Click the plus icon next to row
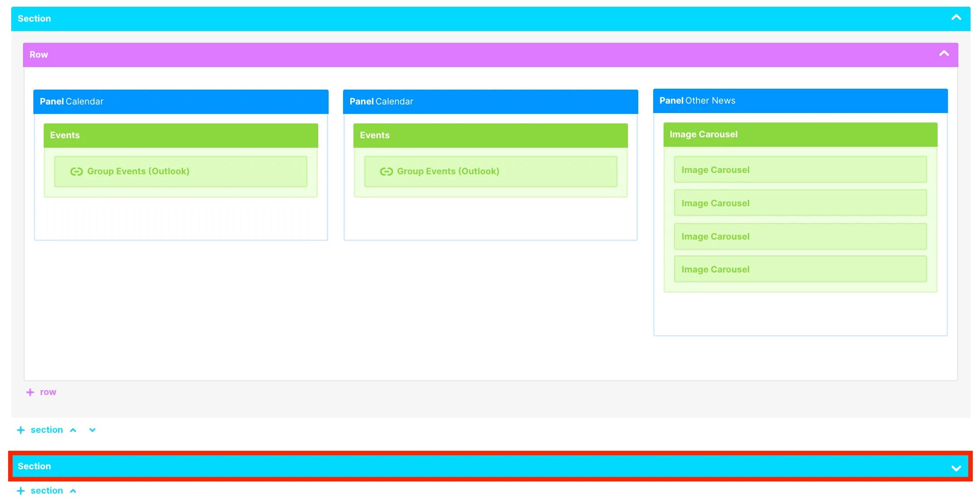980x499 pixels. tap(30, 392)
